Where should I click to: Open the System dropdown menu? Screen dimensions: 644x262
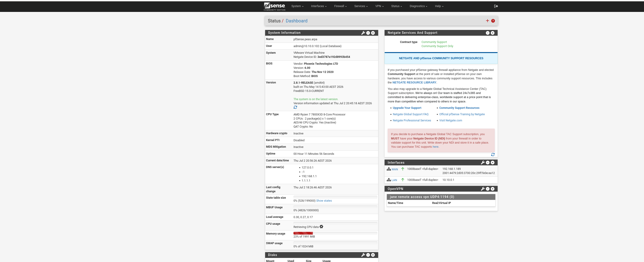[297, 6]
